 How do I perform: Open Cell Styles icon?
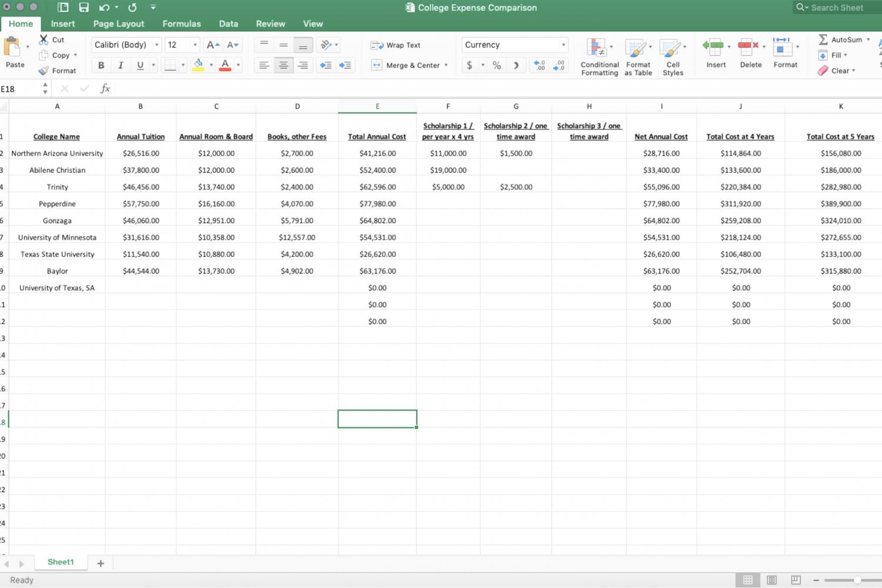pos(669,48)
